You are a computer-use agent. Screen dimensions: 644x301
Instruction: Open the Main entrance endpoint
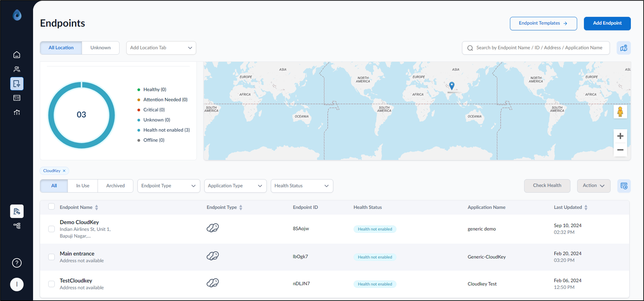[77, 253]
